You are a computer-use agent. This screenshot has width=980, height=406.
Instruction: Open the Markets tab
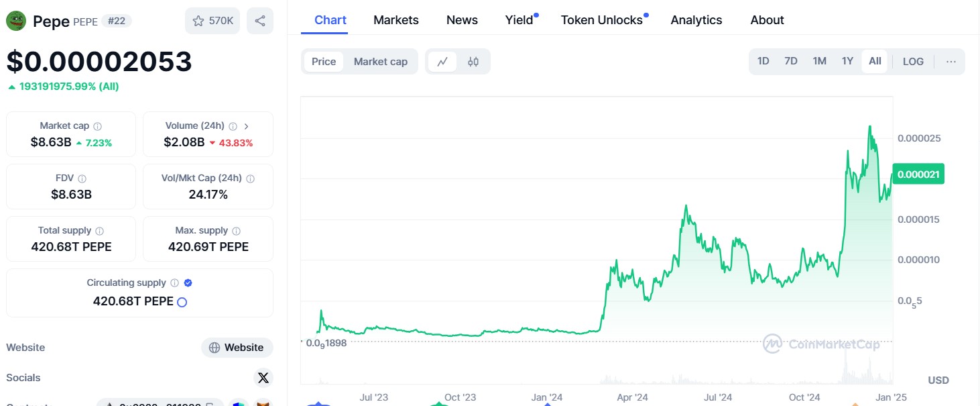point(395,20)
